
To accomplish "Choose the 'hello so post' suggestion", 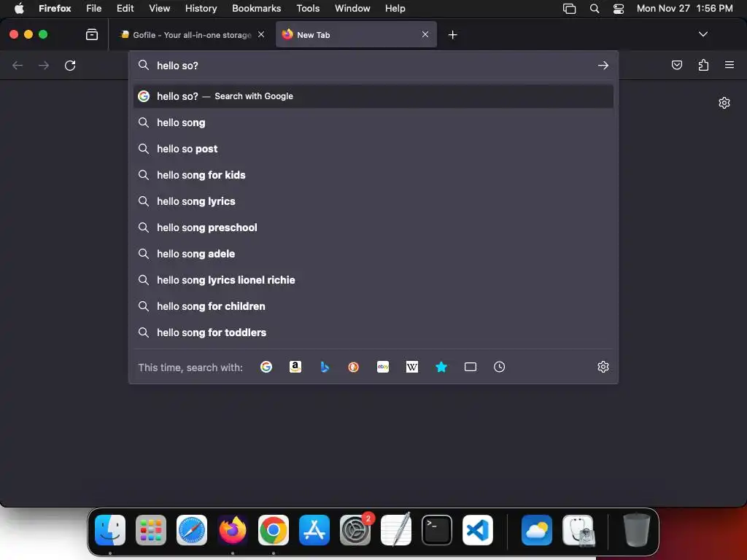I will point(373,149).
